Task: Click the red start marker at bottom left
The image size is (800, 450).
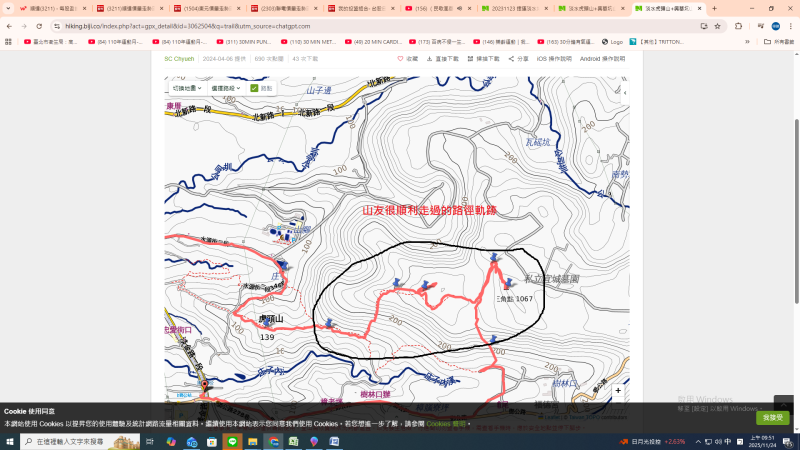Action: tap(204, 386)
